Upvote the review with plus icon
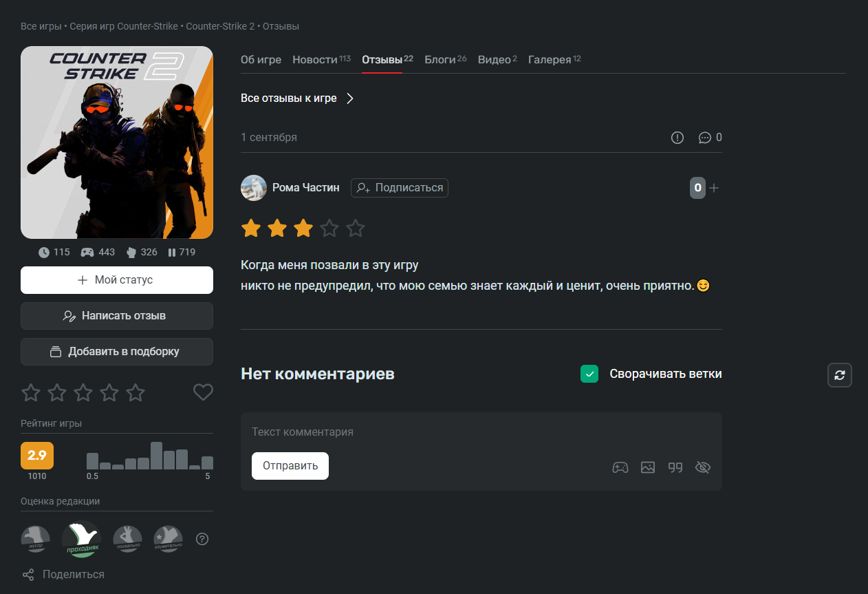This screenshot has width=868, height=594. tap(714, 188)
